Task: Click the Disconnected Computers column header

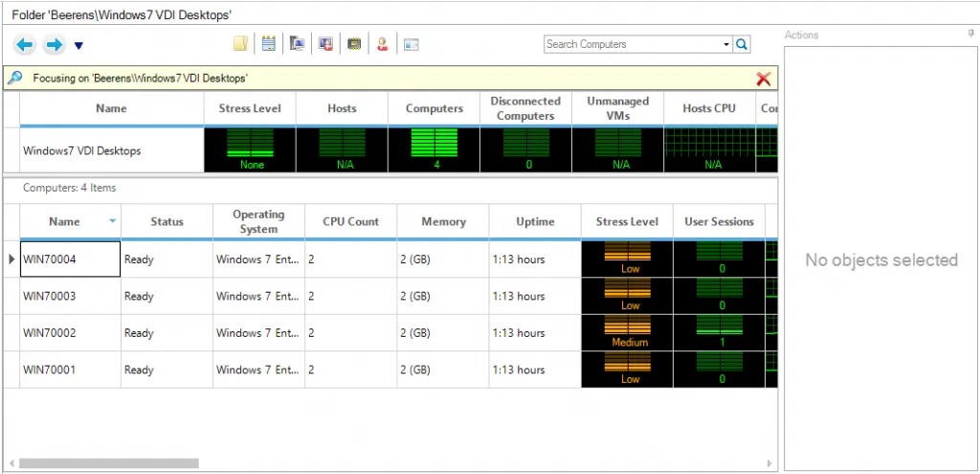Action: (x=525, y=109)
